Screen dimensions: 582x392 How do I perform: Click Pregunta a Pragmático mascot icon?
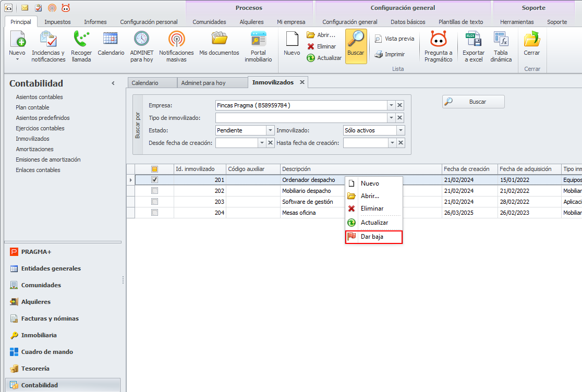438,40
